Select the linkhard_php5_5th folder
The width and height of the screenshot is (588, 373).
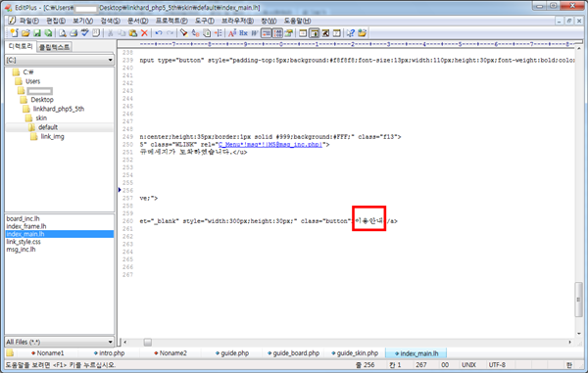54,109
